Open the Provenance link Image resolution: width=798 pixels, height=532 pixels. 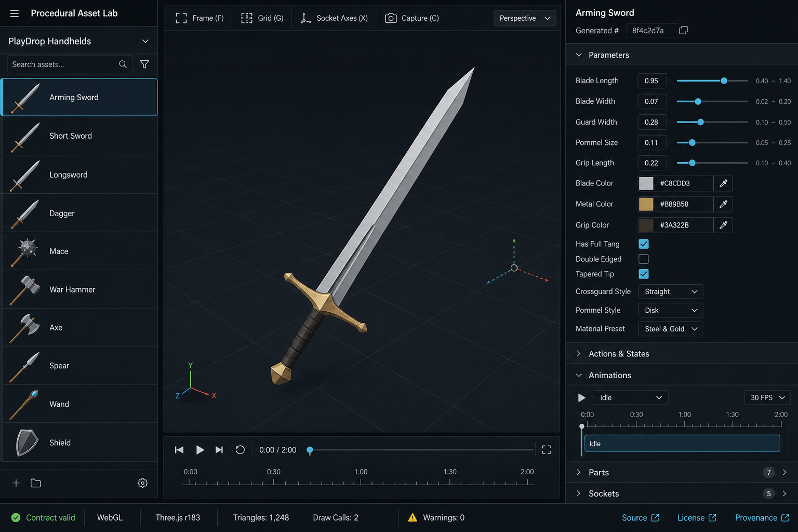pos(762,518)
